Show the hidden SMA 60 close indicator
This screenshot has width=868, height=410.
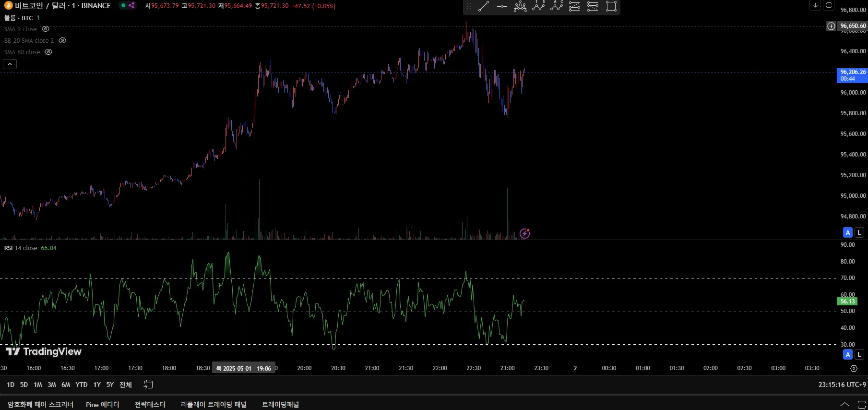(48, 52)
